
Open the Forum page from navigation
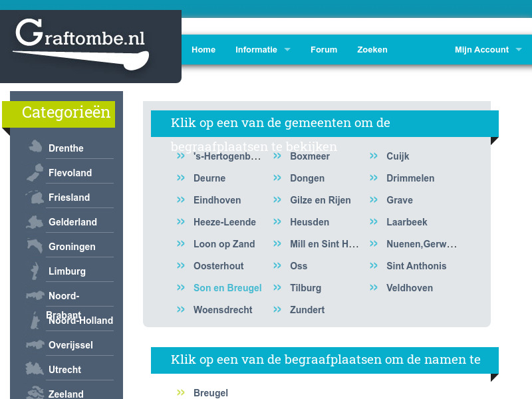[x=324, y=49]
